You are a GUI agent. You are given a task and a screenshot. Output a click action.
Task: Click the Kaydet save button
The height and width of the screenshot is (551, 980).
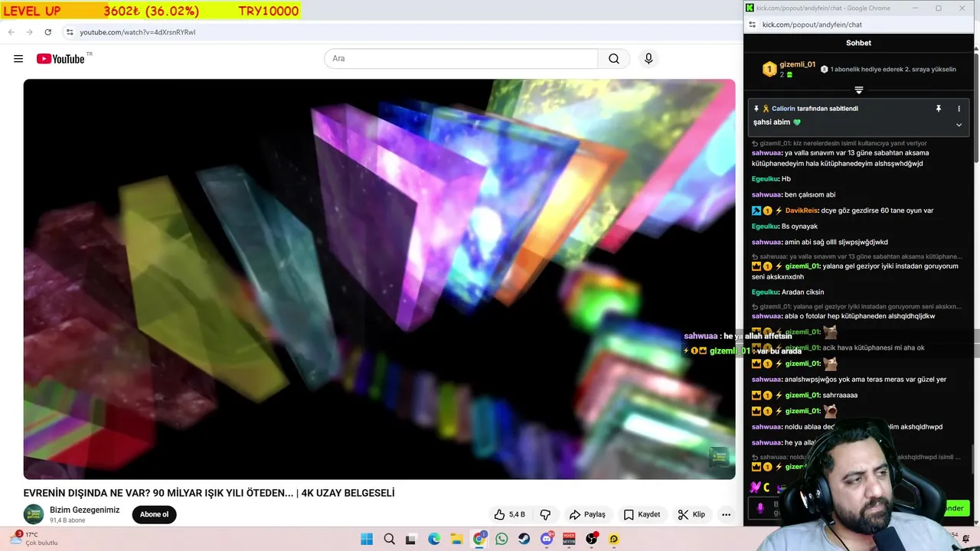pos(642,514)
